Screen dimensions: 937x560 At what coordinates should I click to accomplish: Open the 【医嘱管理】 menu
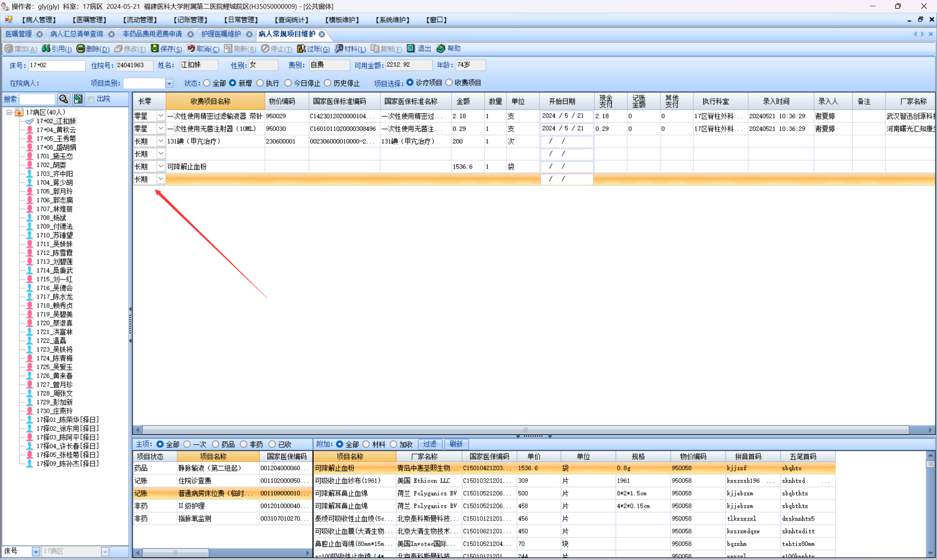tap(89, 20)
